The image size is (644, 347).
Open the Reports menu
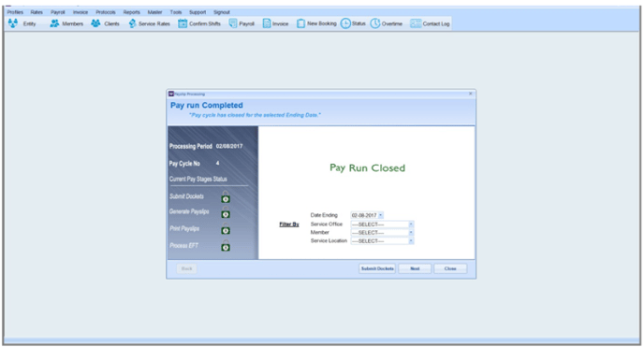click(131, 12)
